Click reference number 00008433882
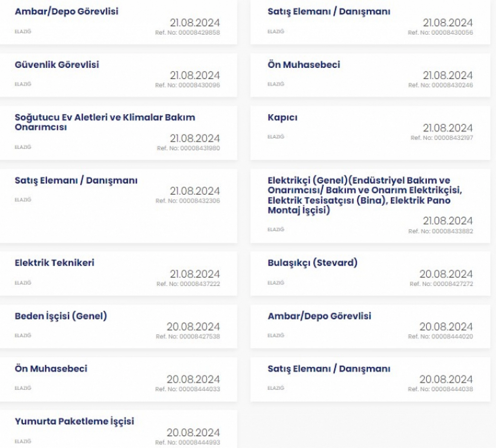The image size is (496, 448). (x=441, y=231)
